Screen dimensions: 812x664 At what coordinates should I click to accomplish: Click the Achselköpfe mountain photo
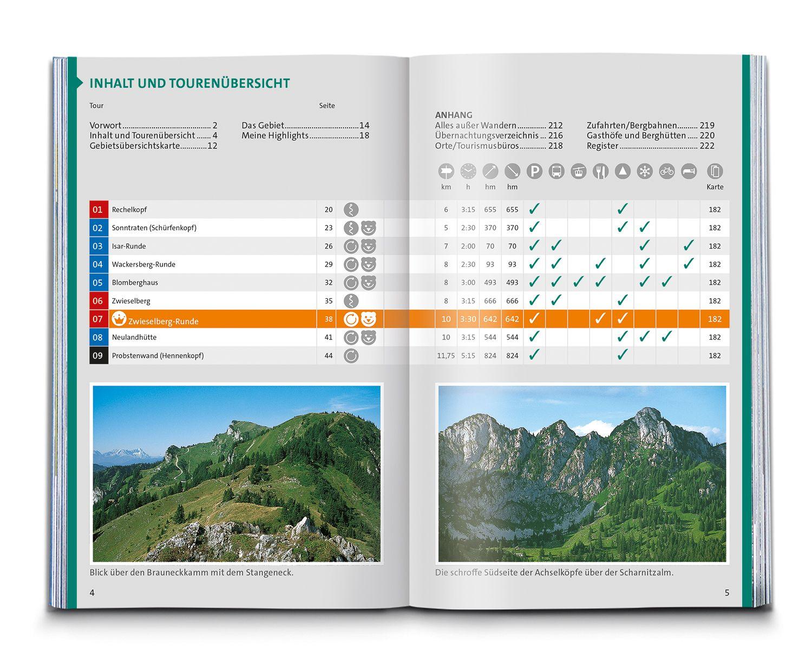582,473
